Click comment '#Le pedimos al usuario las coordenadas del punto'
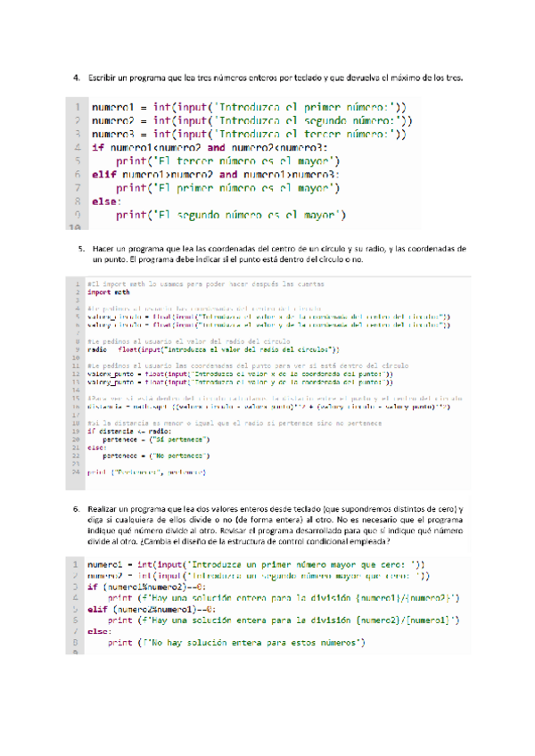The width and height of the screenshot is (535, 756). (248, 366)
